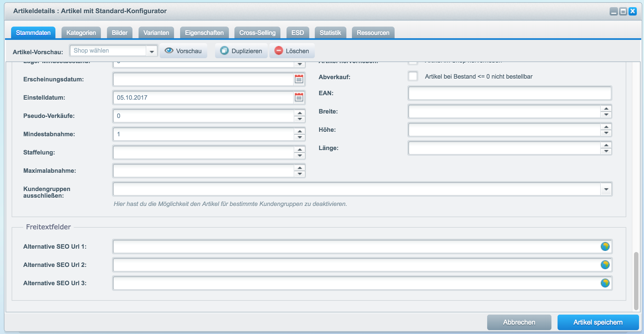Focus the Pseudo-Verkäufe number field
This screenshot has width=644, height=334.
203,116
